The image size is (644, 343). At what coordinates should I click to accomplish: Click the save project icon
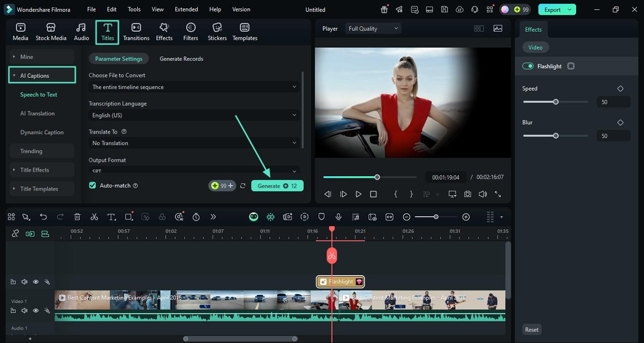pos(445,9)
